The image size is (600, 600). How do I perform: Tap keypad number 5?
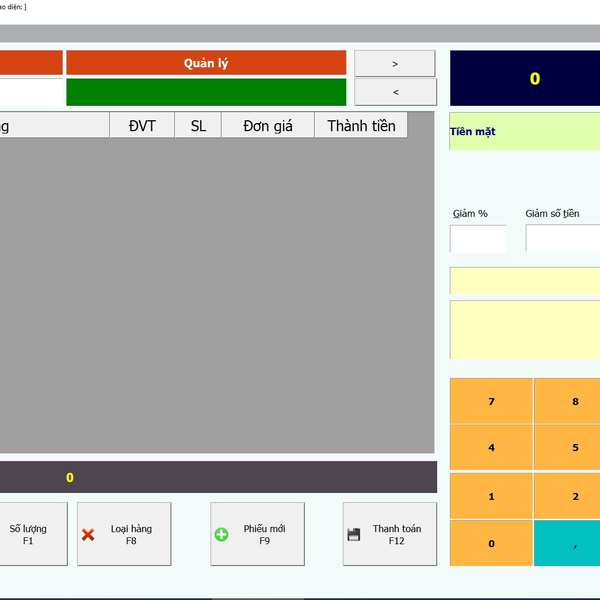(x=567, y=447)
